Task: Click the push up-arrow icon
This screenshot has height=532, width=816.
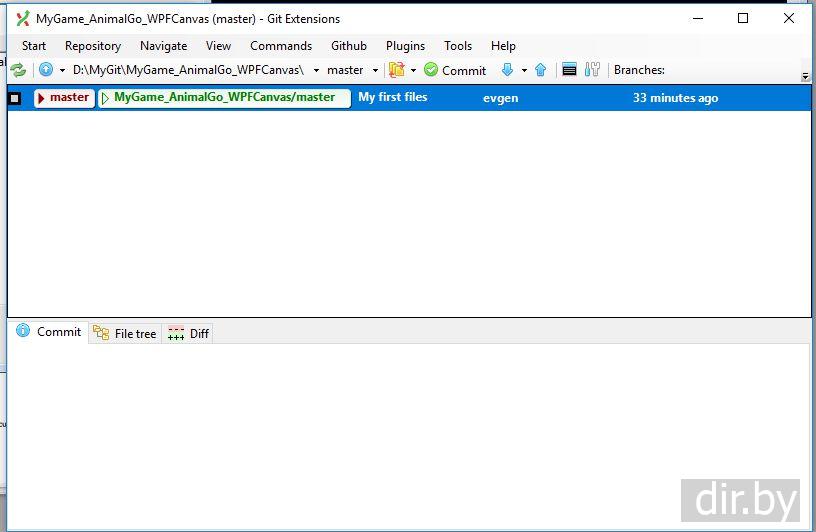Action: point(541,70)
